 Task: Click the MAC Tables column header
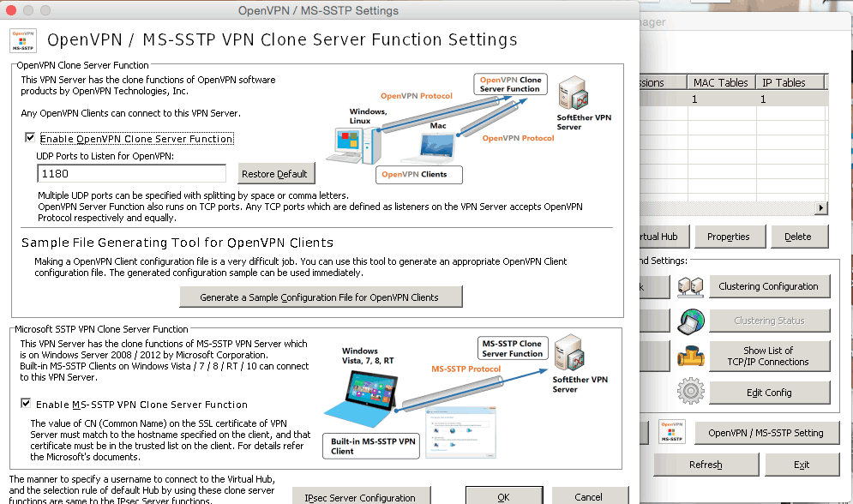tap(721, 82)
